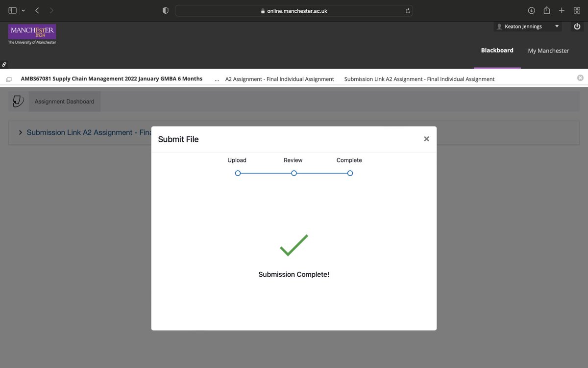Go back with the Safari back arrow
The image size is (588, 368).
[37, 10]
